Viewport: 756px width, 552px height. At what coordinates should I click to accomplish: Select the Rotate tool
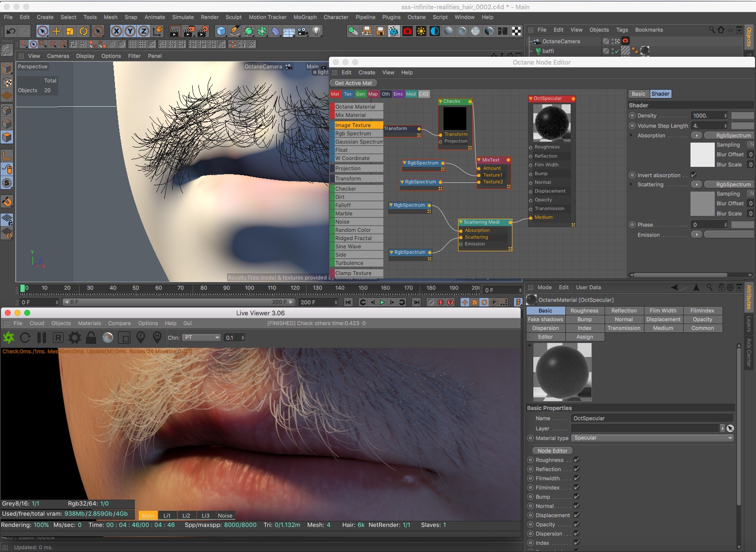pos(83,31)
